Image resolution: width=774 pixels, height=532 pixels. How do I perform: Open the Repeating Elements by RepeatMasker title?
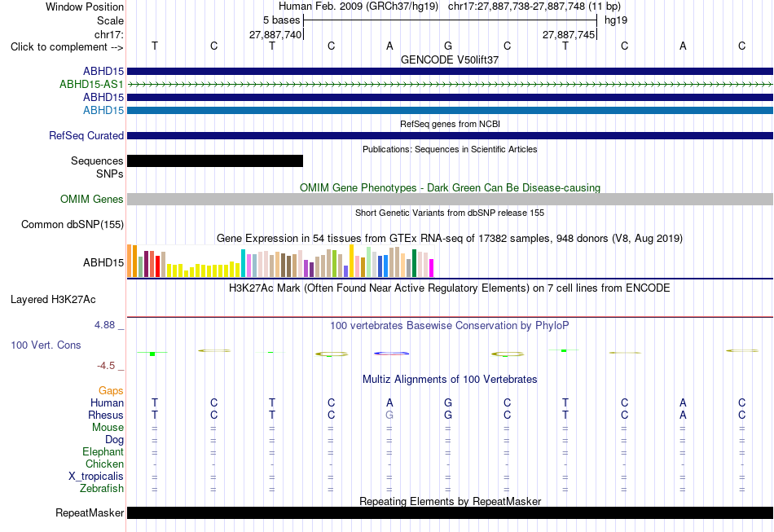point(450,501)
